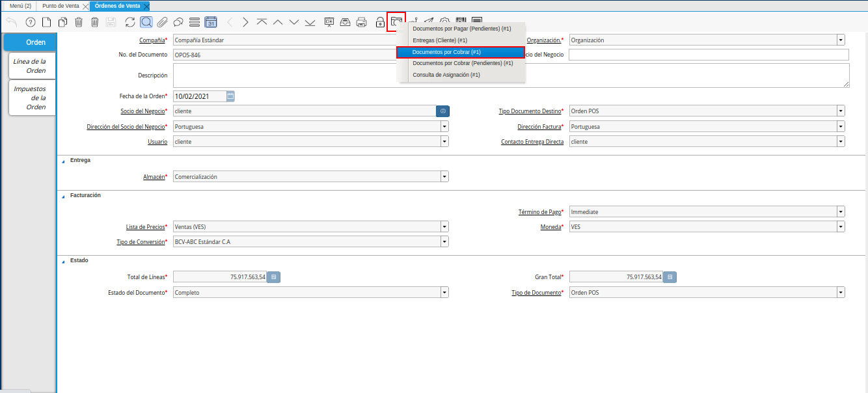The width and height of the screenshot is (868, 393).
Task: Open the Estado del Documento dropdown
Action: 444,293
